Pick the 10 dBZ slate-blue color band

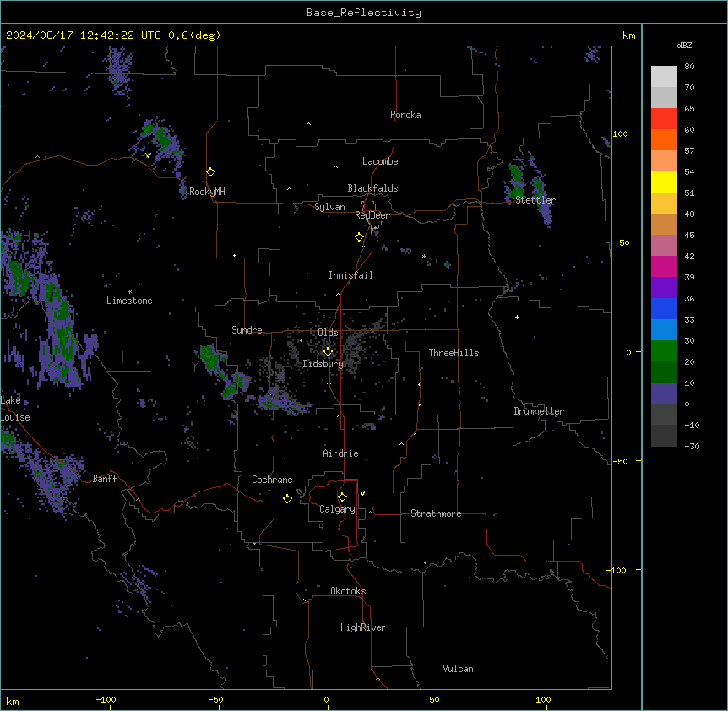click(x=664, y=393)
